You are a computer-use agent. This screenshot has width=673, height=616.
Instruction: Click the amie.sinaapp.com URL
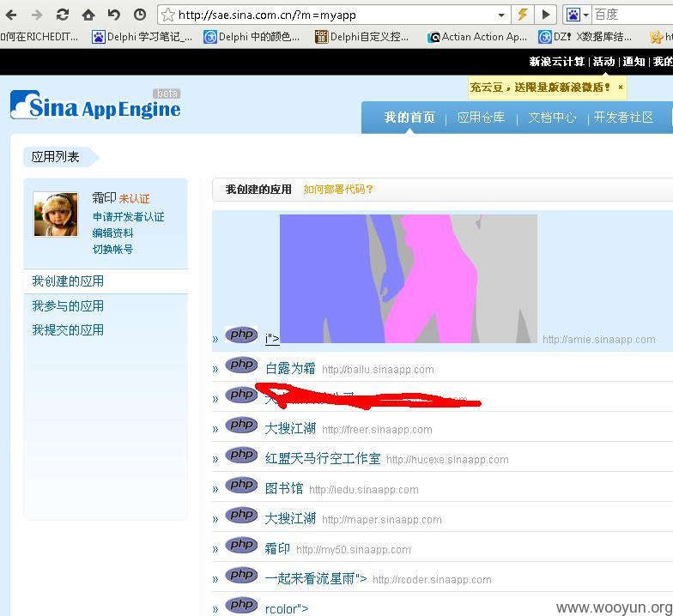click(x=599, y=340)
